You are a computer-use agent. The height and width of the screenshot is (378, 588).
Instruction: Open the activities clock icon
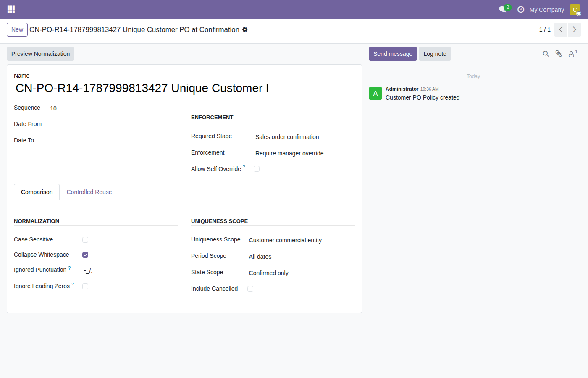pos(521,9)
